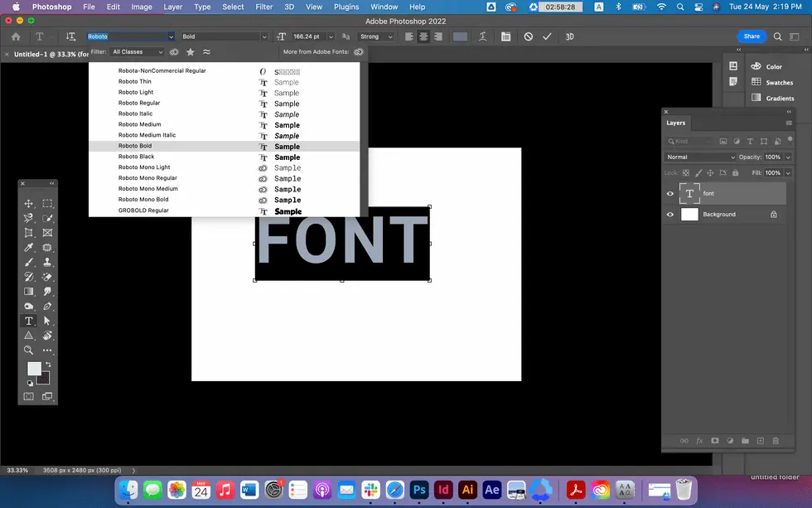Hide the Background layer
Screen dimensions: 812x508
coord(670,215)
